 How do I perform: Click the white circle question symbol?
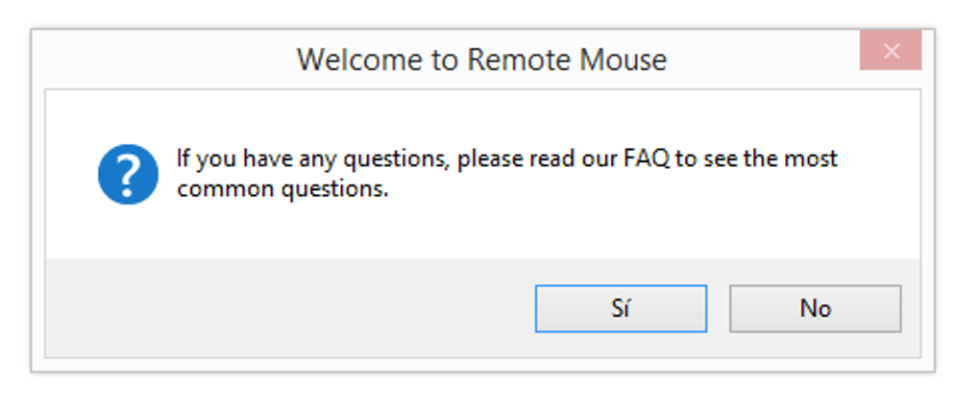pyautogui.click(x=128, y=174)
